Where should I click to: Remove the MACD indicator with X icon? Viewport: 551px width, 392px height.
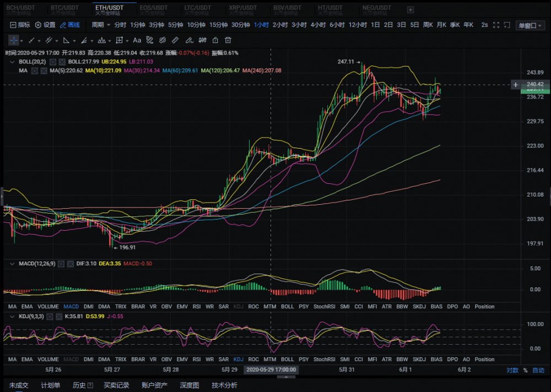click(71, 264)
